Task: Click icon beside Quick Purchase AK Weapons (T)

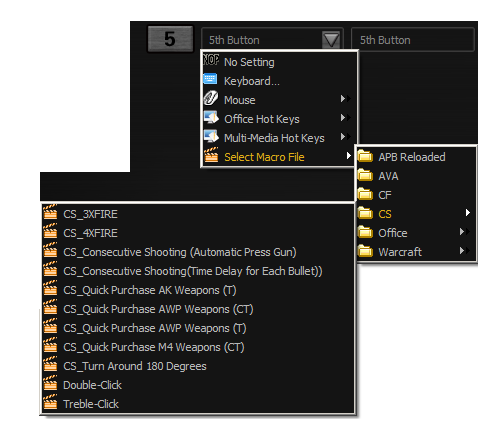Action: [50, 288]
